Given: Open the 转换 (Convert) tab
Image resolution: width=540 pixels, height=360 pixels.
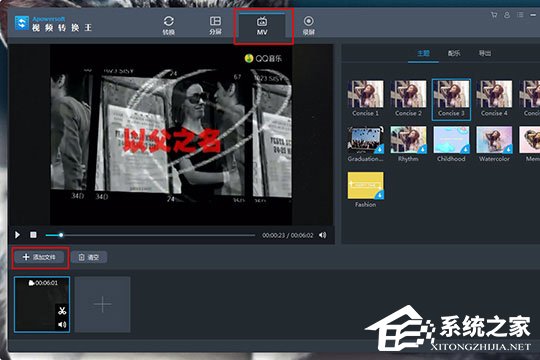Looking at the screenshot, I should click(168, 25).
